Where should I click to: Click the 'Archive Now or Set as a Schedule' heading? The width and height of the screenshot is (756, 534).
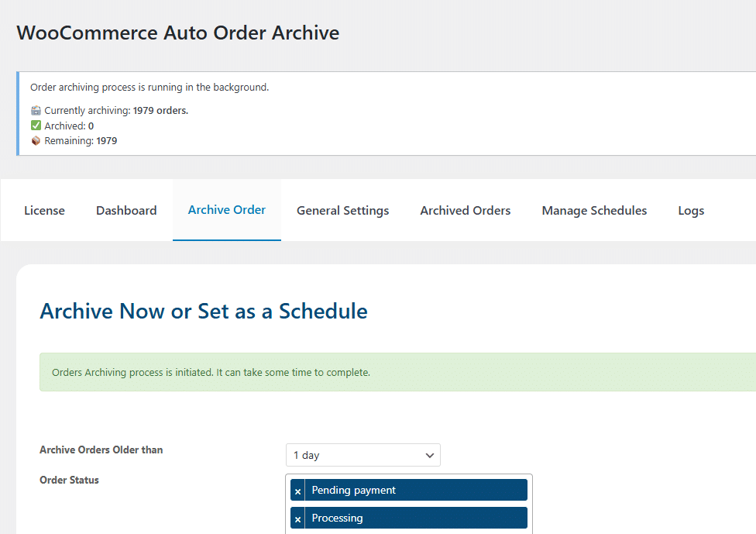pyautogui.click(x=204, y=311)
